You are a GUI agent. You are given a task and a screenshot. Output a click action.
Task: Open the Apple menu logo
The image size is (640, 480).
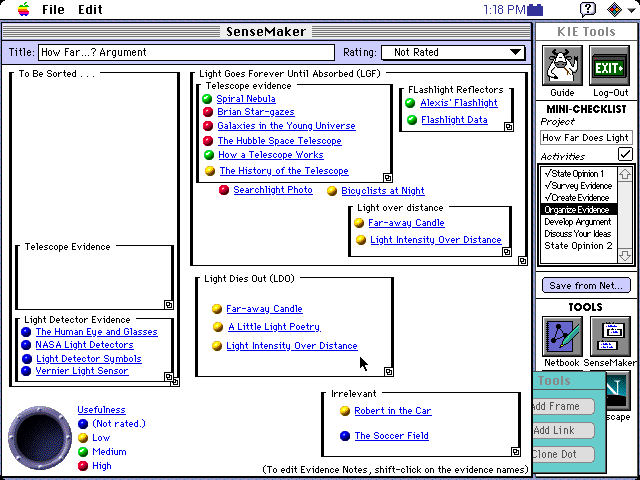[24, 9]
